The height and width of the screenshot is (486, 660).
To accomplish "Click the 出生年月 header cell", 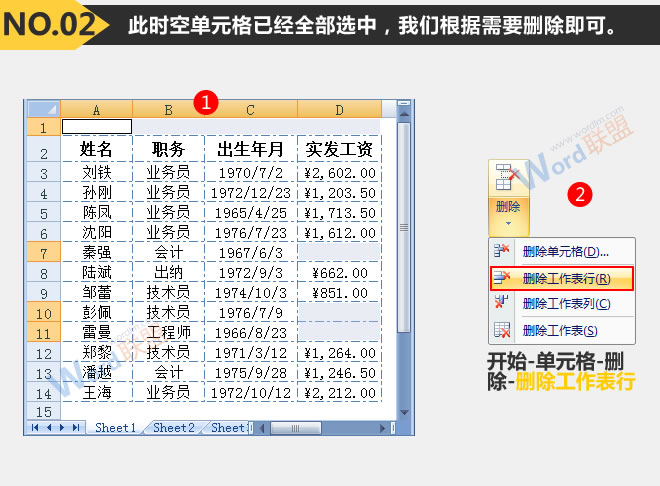I will (x=250, y=149).
